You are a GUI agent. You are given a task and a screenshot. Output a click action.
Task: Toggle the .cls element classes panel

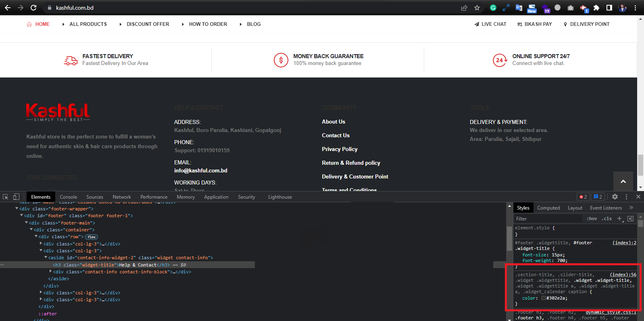coord(606,218)
